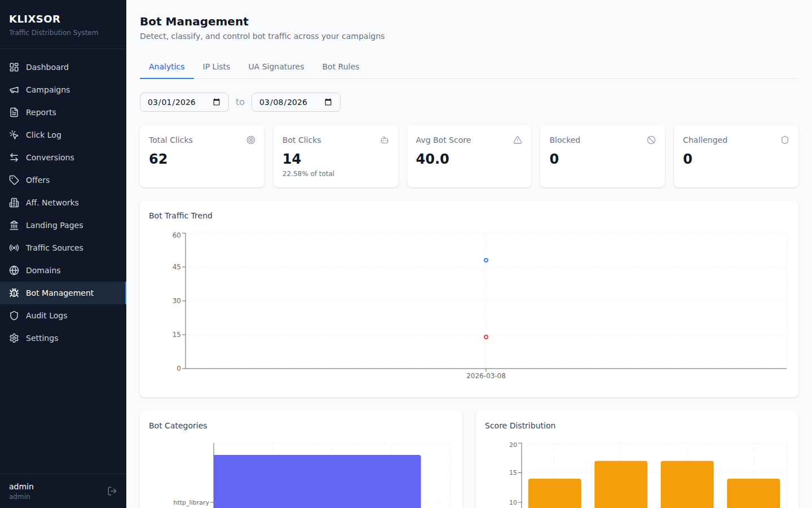Select the Dashboard grid icon in sidebar

[x=13, y=67]
